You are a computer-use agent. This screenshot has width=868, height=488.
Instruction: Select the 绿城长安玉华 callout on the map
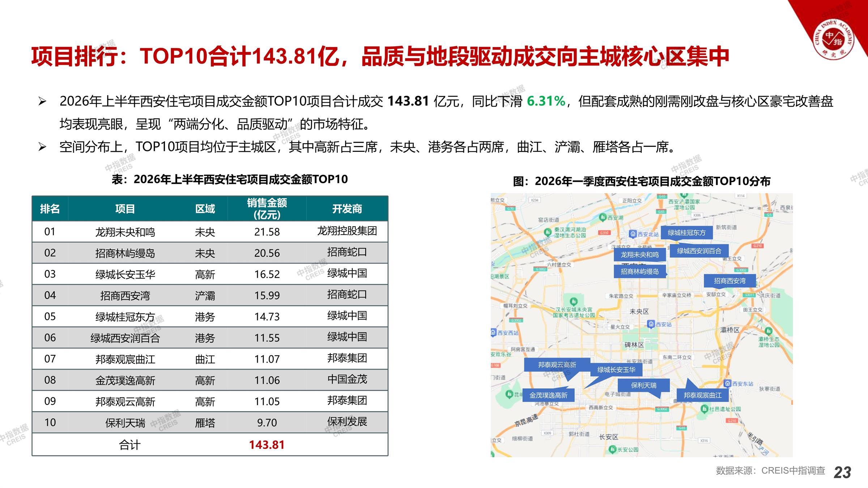pyautogui.click(x=616, y=369)
